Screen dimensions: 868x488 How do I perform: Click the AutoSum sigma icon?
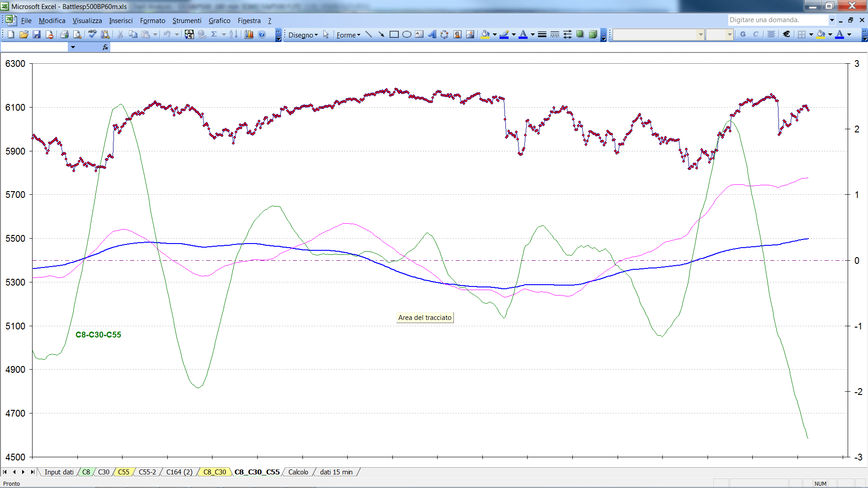coord(214,34)
